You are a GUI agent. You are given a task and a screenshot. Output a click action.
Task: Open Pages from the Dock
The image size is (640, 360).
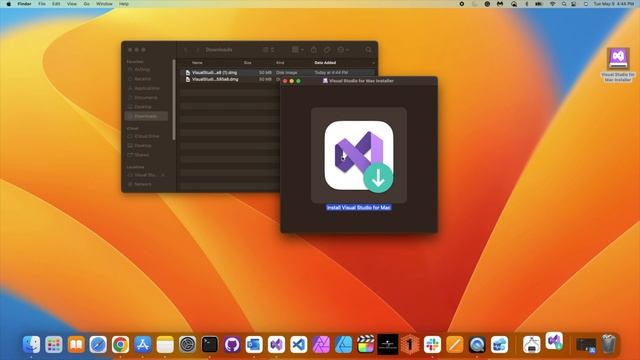(454, 344)
